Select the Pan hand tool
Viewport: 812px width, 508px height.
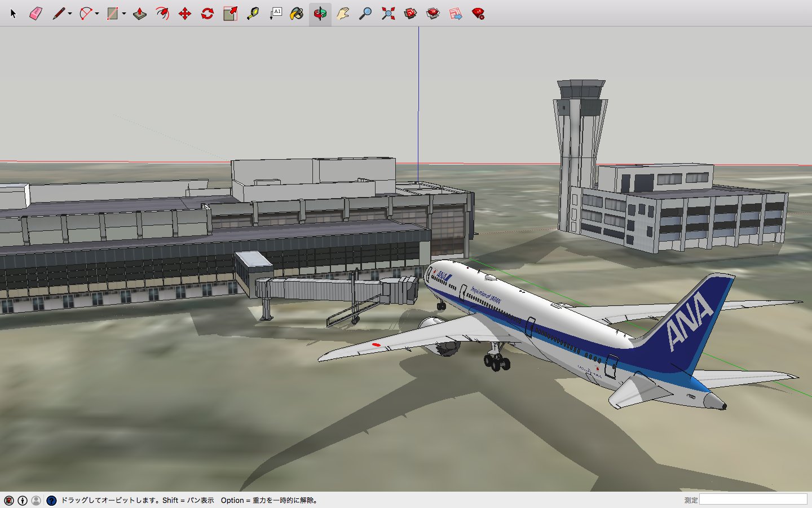[343, 14]
